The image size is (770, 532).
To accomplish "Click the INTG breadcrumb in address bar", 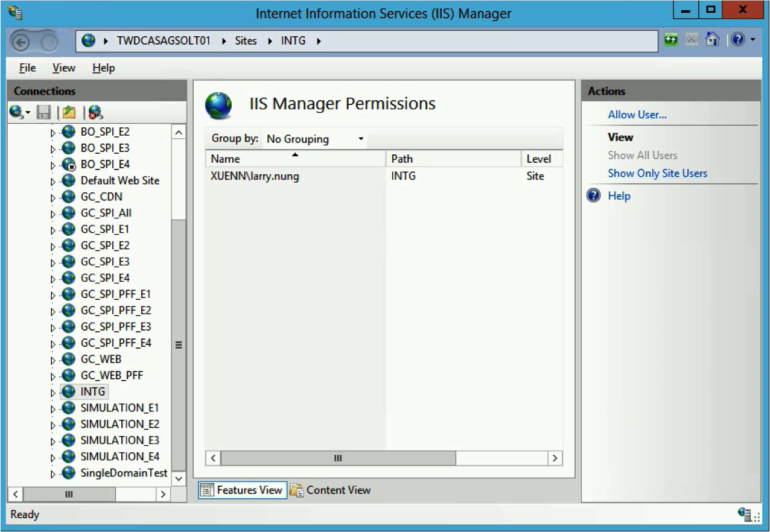I will point(293,41).
